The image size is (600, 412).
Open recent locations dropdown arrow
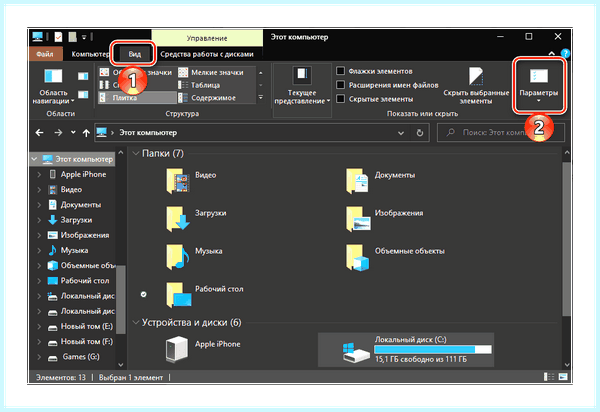tap(73, 132)
